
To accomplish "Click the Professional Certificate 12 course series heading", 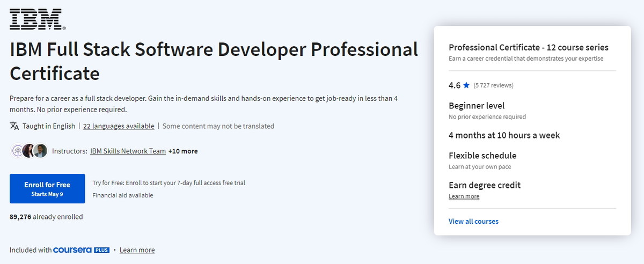I will coord(529,47).
